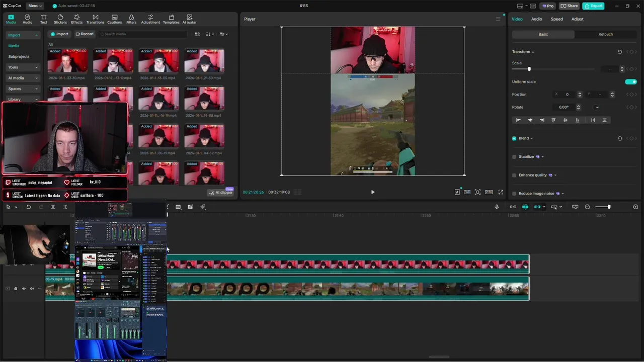
Task: Expand the AI media sidebar section
Action: click(23, 78)
